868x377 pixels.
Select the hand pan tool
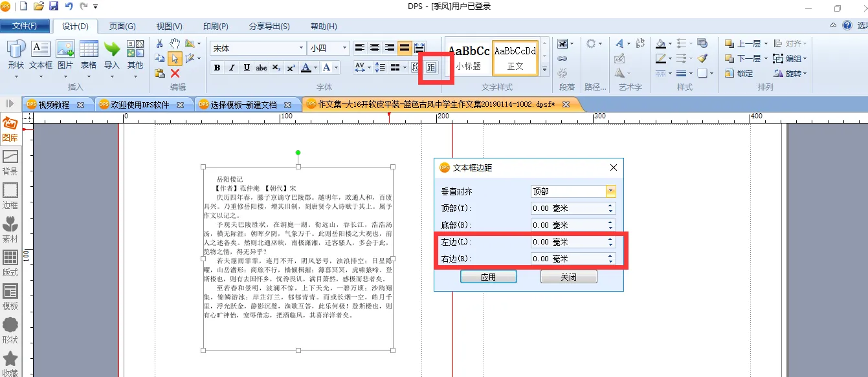click(175, 44)
